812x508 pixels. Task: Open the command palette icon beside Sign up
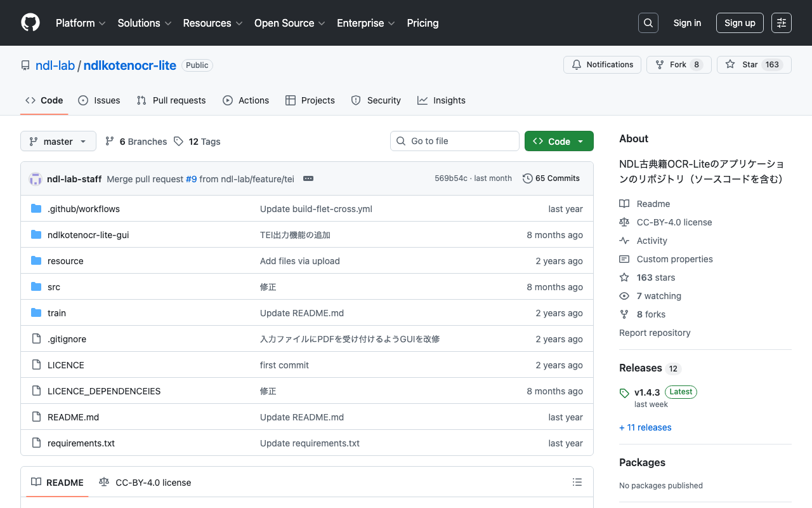click(781, 22)
